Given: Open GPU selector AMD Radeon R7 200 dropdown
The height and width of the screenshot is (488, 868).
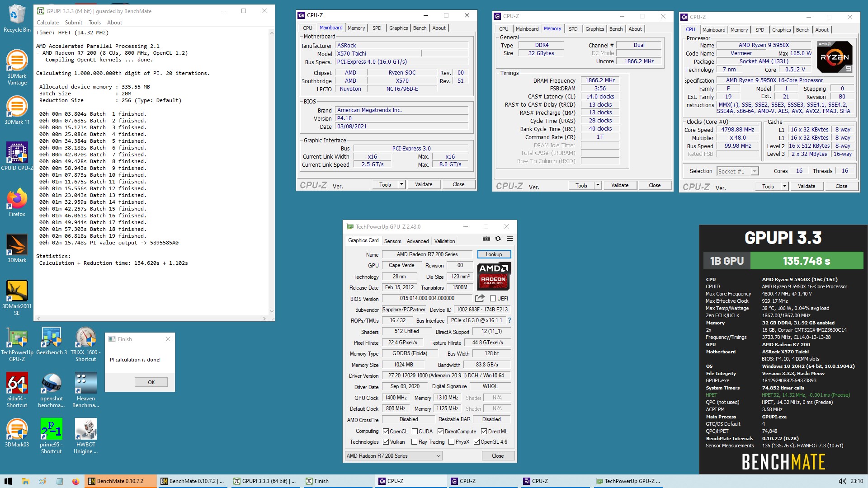Looking at the screenshot, I should pyautogui.click(x=393, y=456).
